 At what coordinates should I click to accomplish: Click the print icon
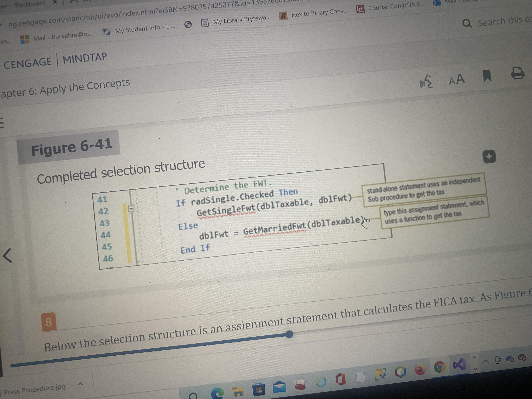[518, 73]
